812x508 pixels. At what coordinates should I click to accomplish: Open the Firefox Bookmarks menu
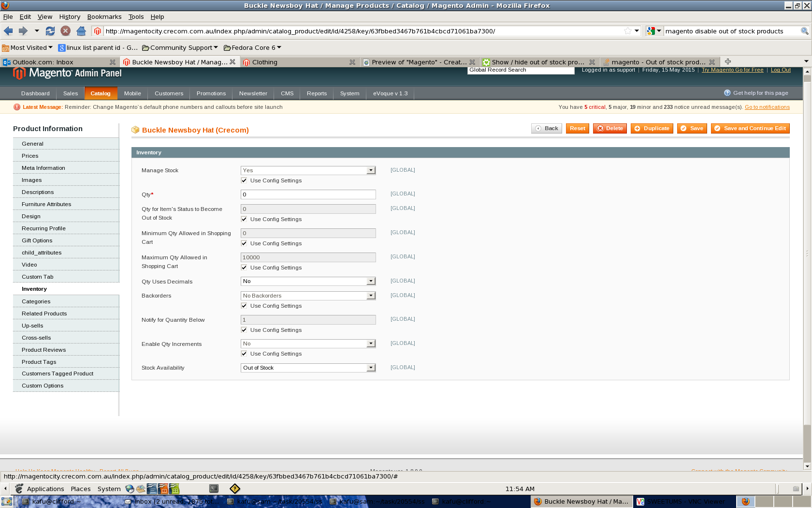tap(104, 16)
